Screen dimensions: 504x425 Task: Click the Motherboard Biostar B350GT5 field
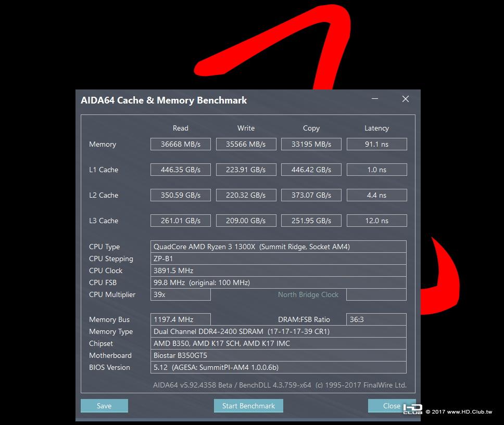pos(279,355)
